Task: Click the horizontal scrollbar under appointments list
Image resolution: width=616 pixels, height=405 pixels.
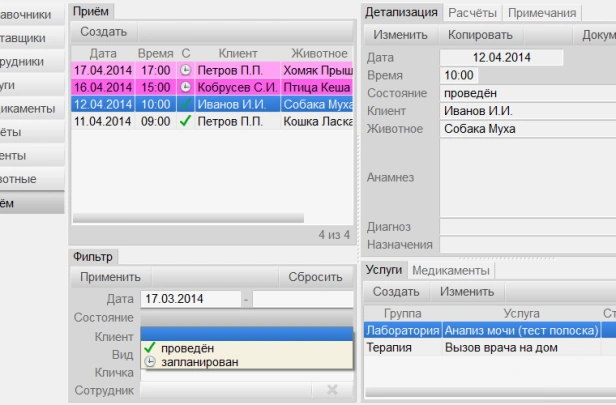Action: click(200, 217)
